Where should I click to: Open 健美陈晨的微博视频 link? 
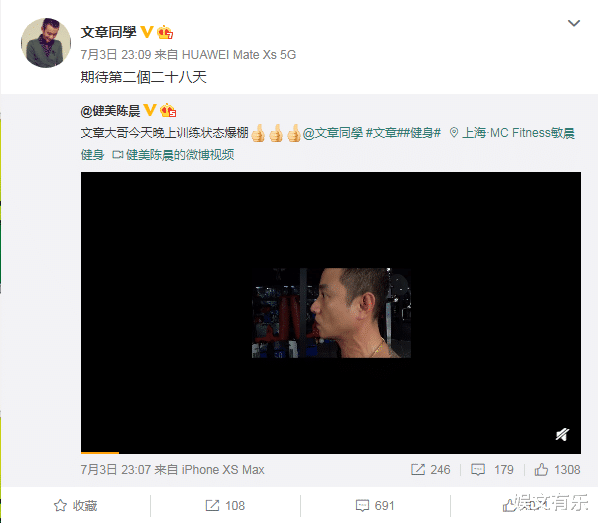173,155
